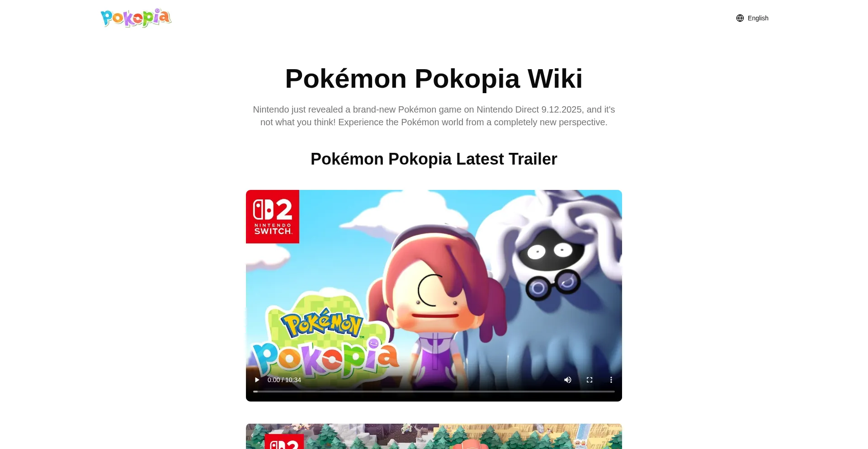Click the ghost Pokémon's round glasses in video
The image size is (868, 449).
(553, 285)
